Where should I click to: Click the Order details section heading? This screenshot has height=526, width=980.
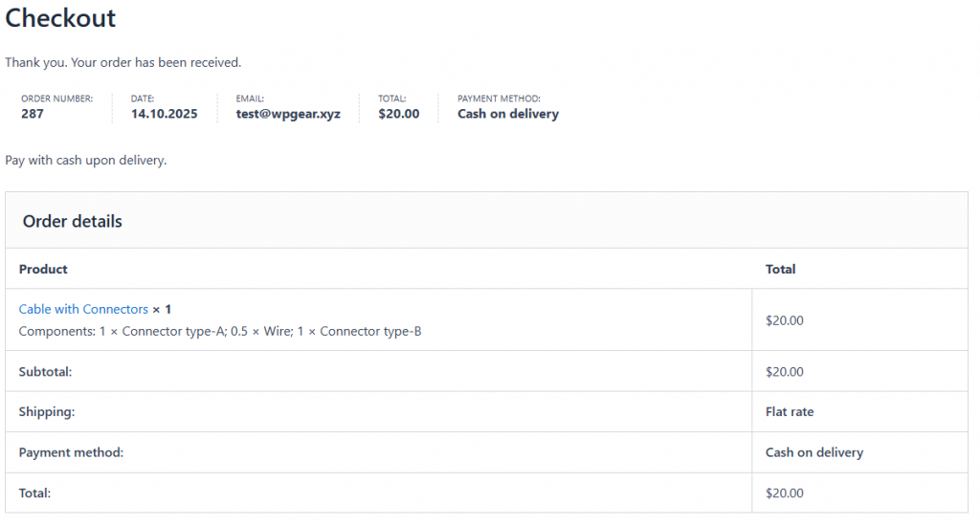[73, 221]
